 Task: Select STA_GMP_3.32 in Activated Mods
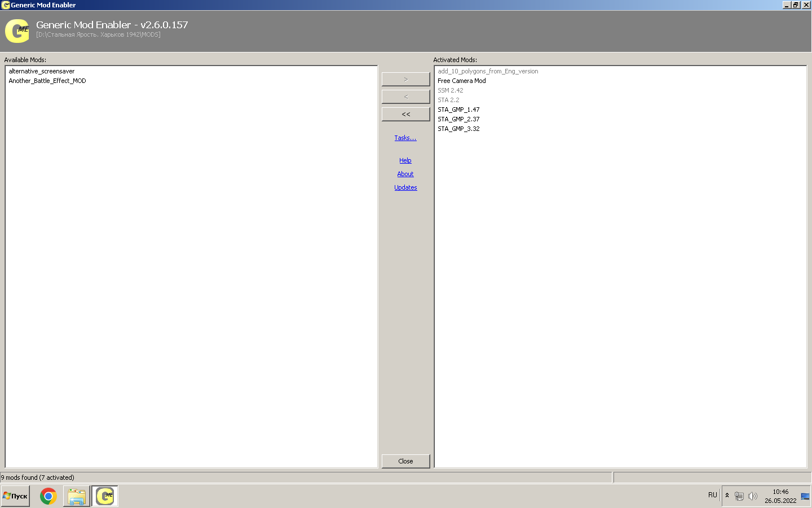pyautogui.click(x=458, y=129)
